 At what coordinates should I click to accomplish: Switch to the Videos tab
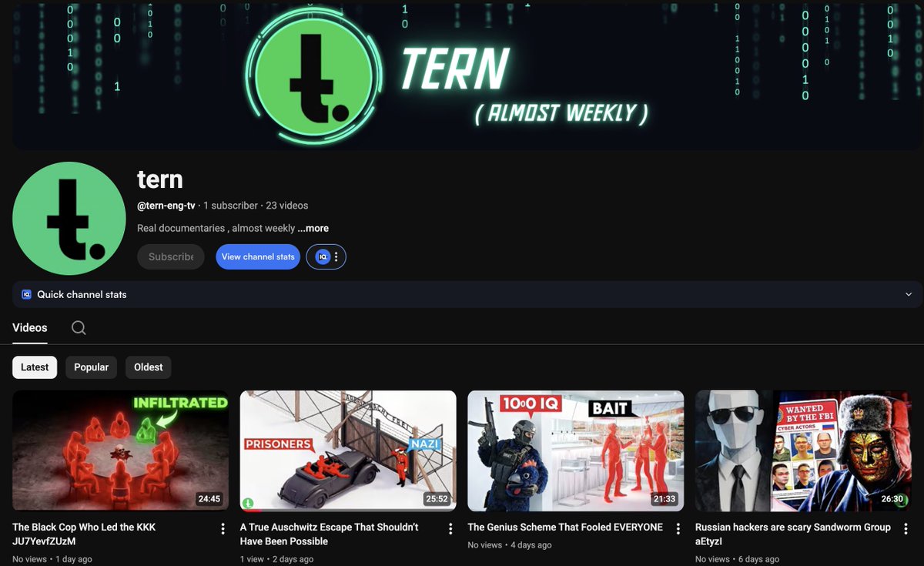(30, 328)
